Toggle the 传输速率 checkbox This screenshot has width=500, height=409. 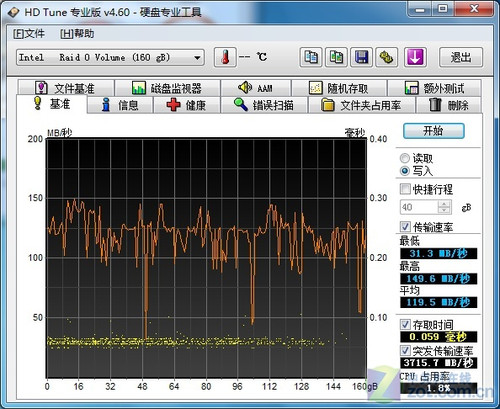(x=405, y=227)
